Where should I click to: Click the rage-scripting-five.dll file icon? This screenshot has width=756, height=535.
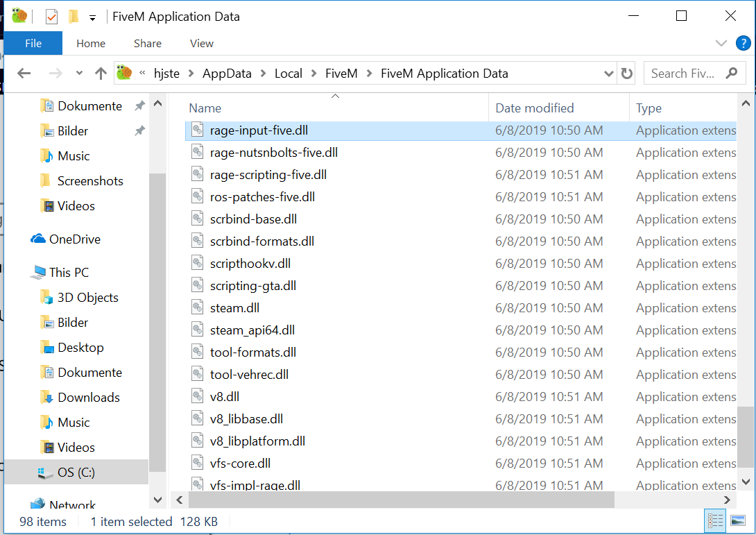(197, 175)
